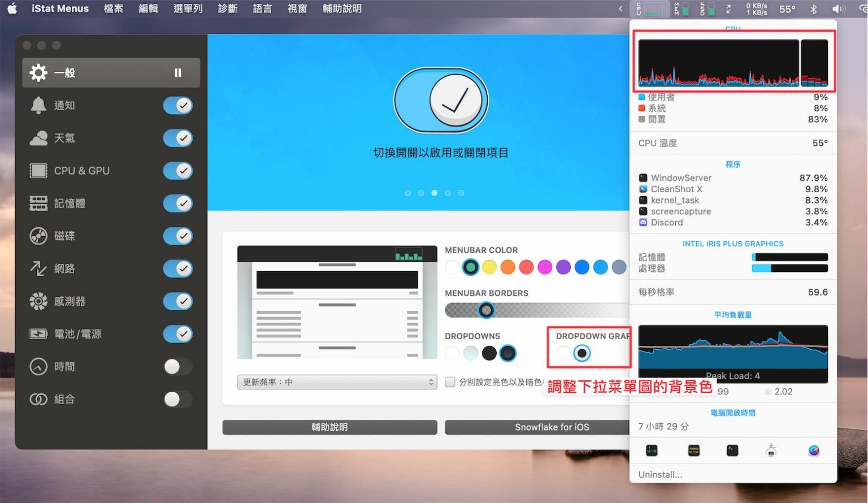Click the pause icon next to 一般

pos(177,72)
